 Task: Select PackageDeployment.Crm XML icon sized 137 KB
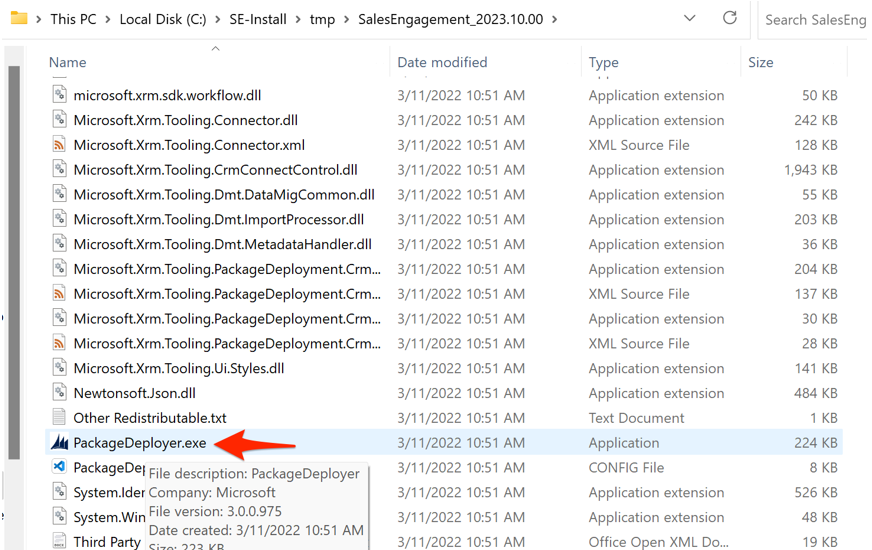point(59,293)
